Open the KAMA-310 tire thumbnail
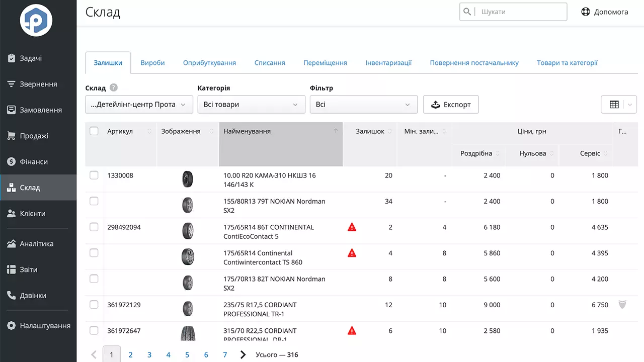 [x=188, y=179]
